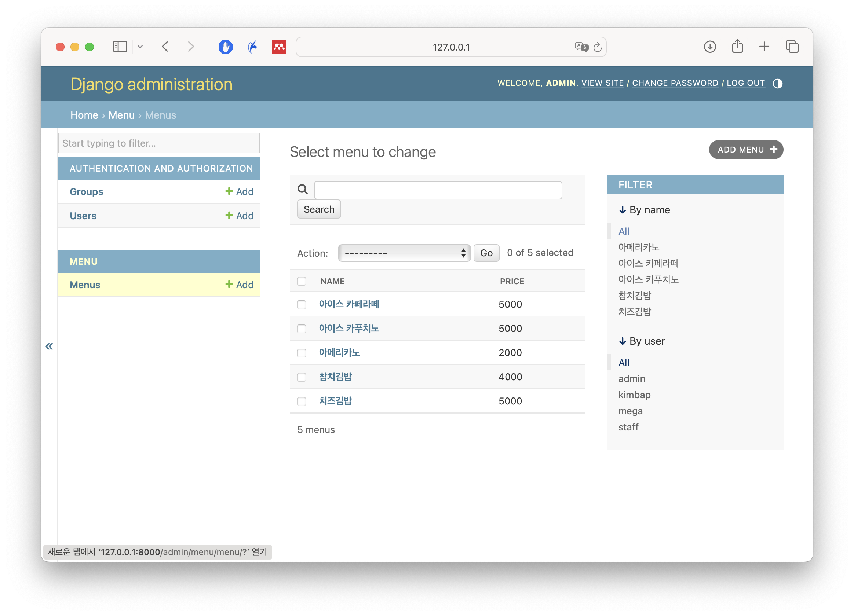Collapse the By user filter
The height and width of the screenshot is (616, 854).
tap(642, 341)
